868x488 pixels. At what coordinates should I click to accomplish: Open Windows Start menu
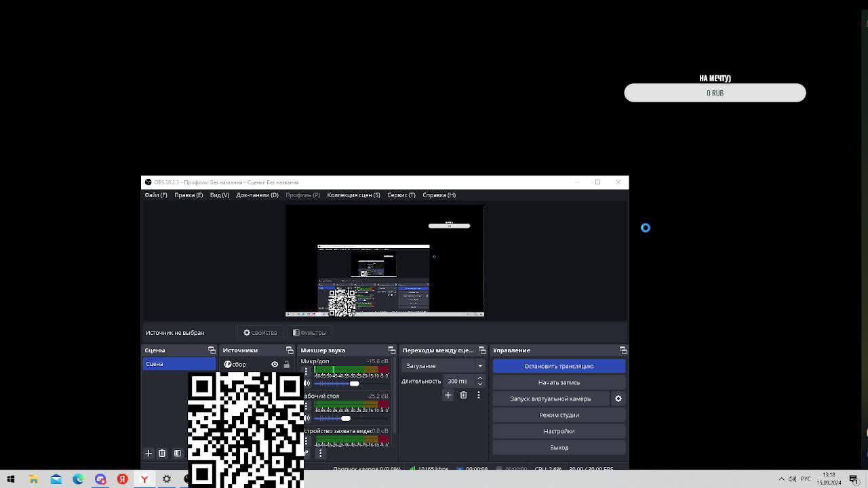(x=11, y=479)
